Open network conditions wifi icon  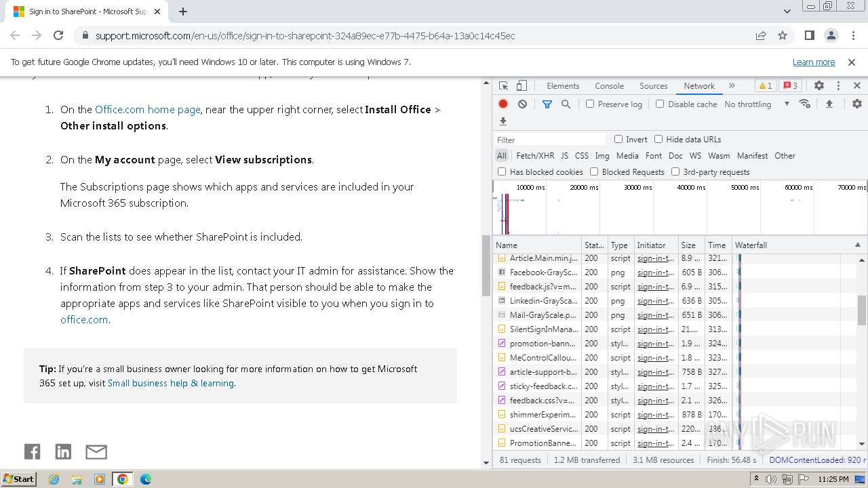(805, 104)
